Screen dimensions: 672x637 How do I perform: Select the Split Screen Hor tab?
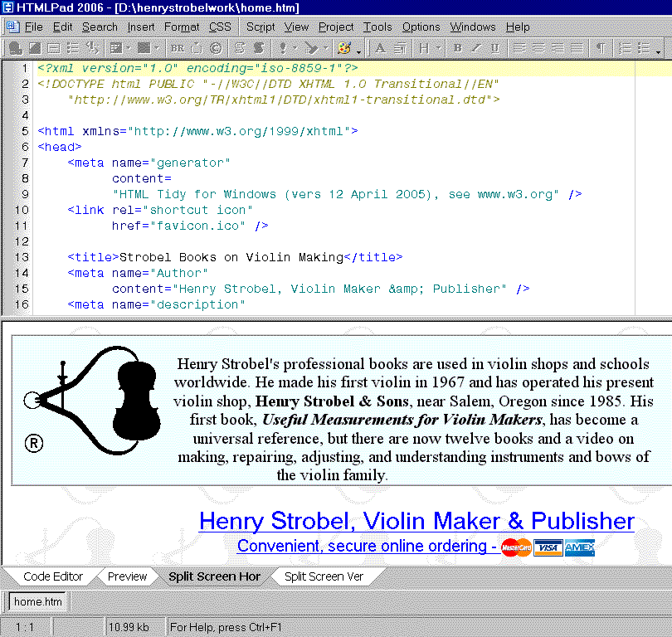click(214, 576)
